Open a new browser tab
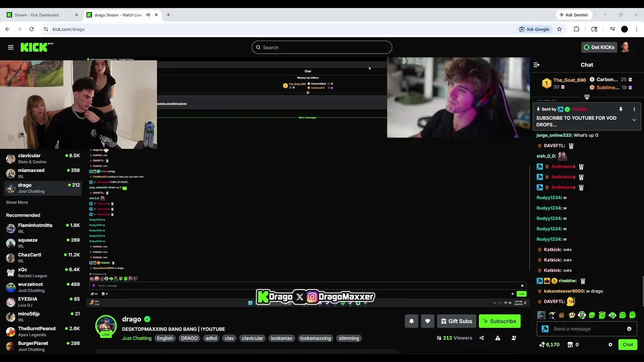 (x=168, y=15)
